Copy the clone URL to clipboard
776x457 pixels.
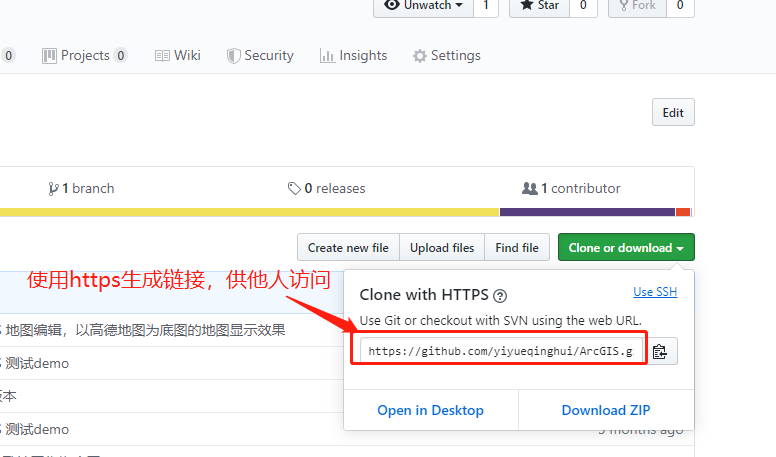pyautogui.click(x=660, y=352)
